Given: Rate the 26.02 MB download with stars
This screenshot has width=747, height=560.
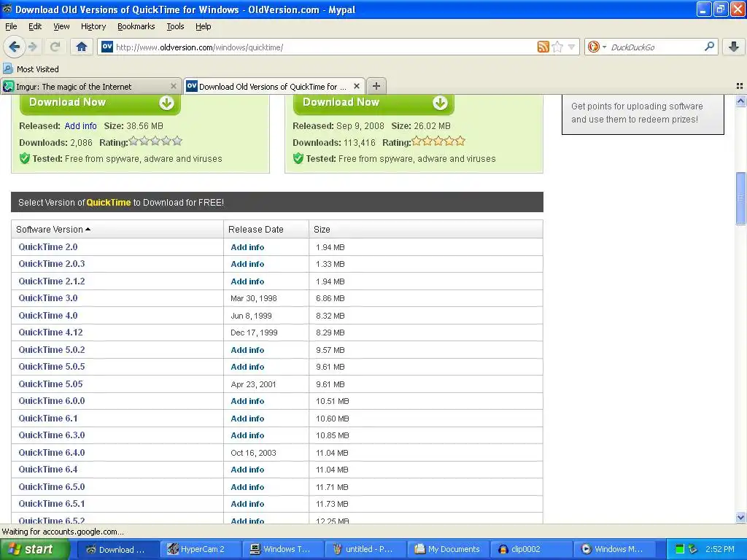Looking at the screenshot, I should [438, 141].
